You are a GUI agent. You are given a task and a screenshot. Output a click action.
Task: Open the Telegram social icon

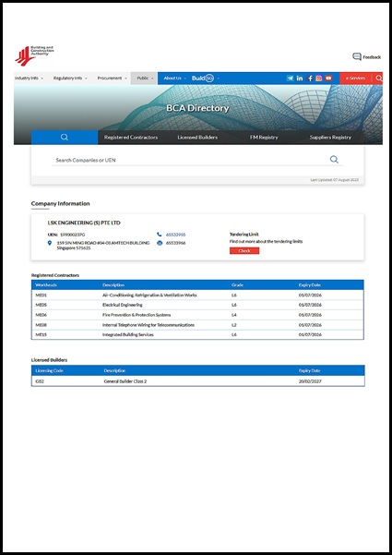[x=290, y=78]
